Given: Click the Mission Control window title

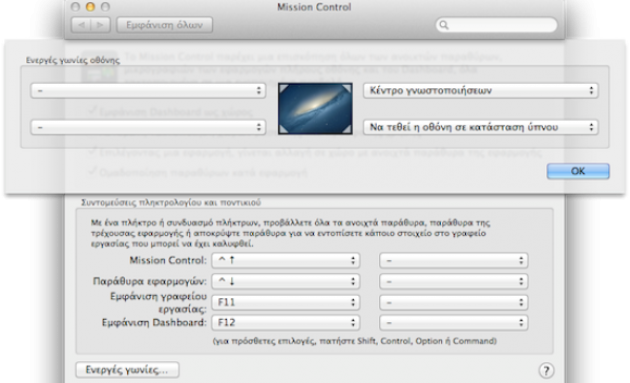Looking at the screenshot, I should coord(314,7).
